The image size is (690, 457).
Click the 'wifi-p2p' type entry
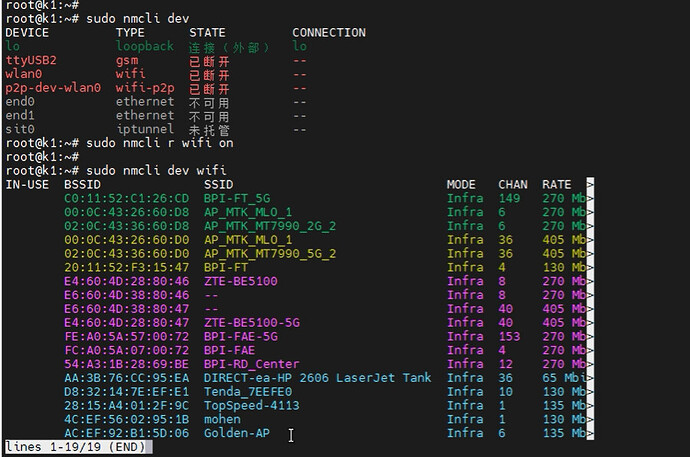click(x=145, y=88)
